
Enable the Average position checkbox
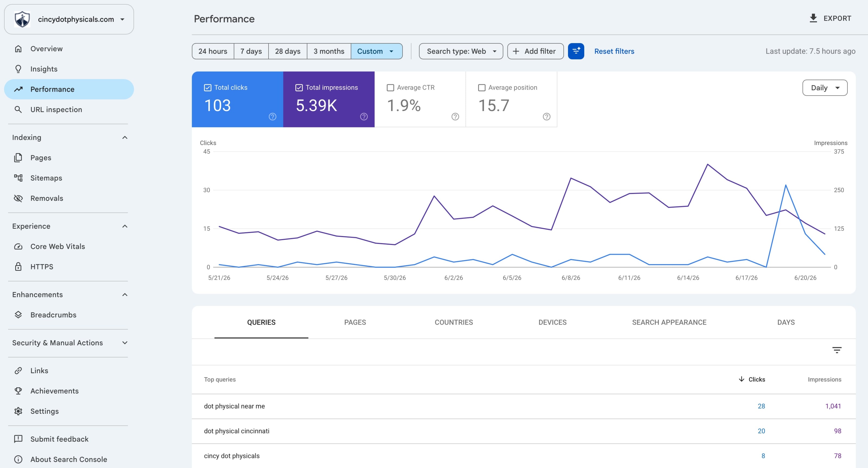click(482, 88)
